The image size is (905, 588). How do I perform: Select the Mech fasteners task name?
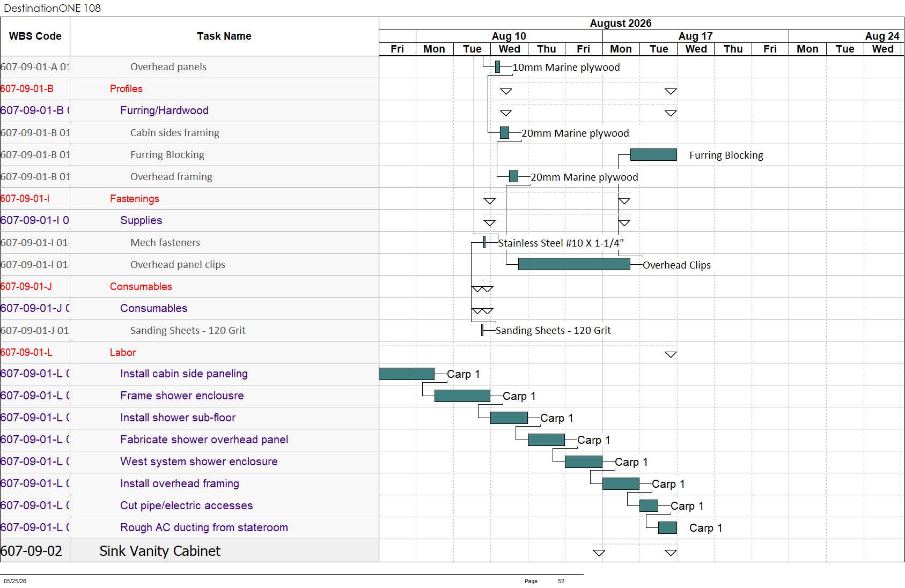click(165, 243)
